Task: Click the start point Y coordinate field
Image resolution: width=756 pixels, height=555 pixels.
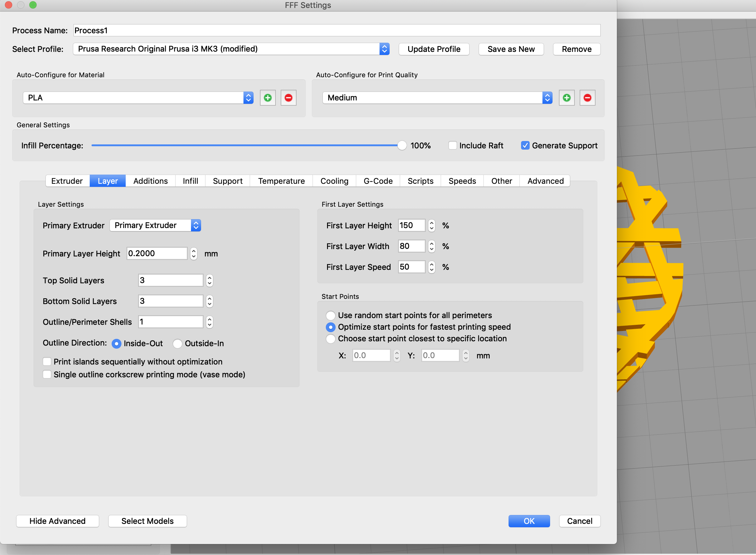Action: [x=440, y=355]
